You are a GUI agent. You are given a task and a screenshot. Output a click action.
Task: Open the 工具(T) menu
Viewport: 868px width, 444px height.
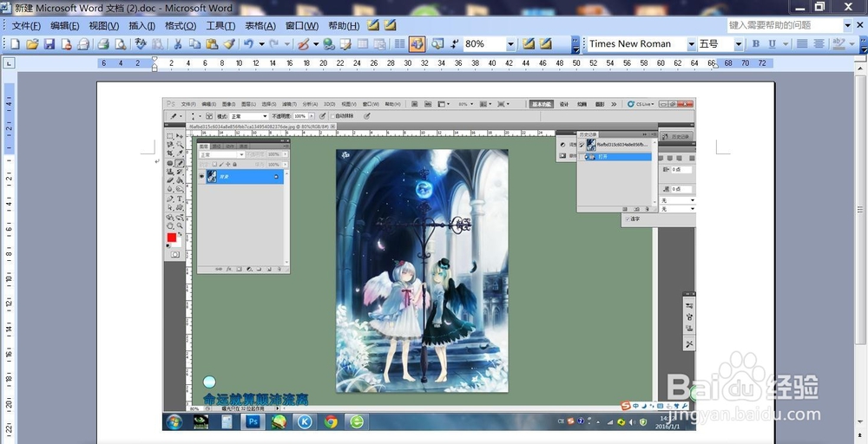220,26
